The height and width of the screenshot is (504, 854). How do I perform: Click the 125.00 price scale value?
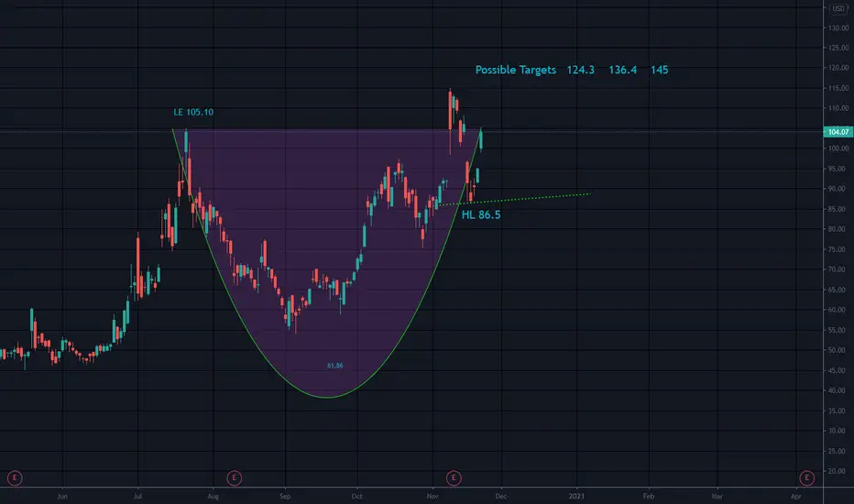838,48
